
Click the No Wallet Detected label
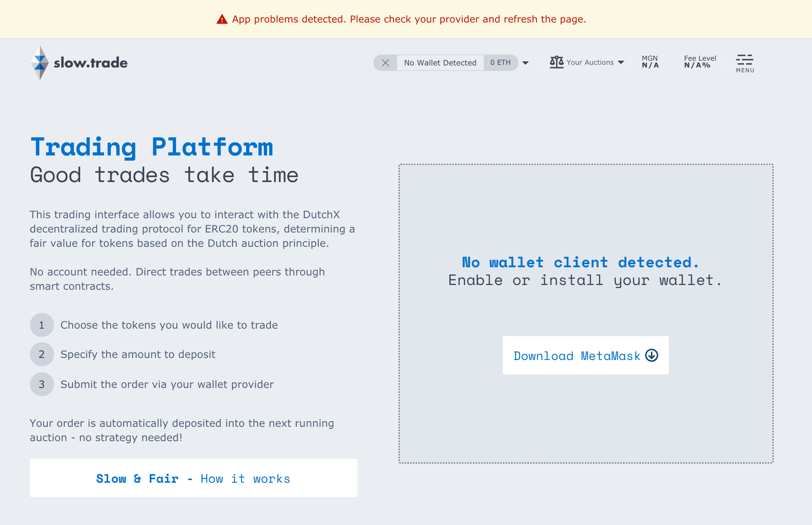440,63
